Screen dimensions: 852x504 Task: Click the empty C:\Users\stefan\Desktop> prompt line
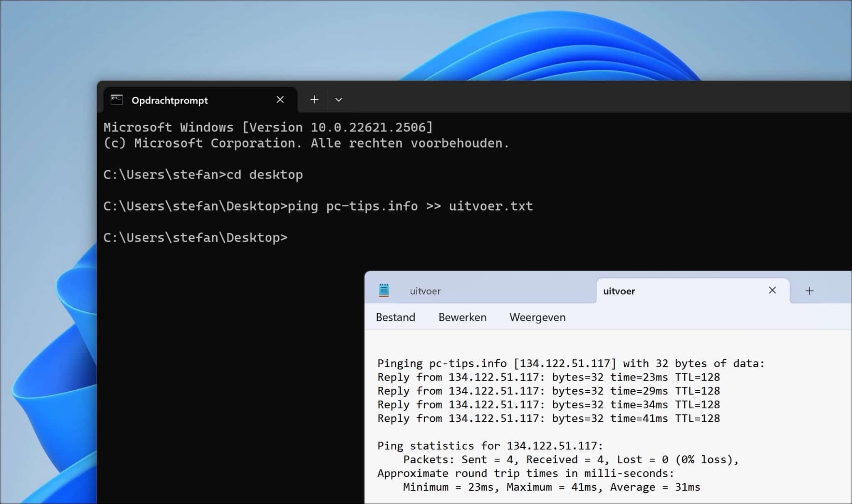coord(195,237)
